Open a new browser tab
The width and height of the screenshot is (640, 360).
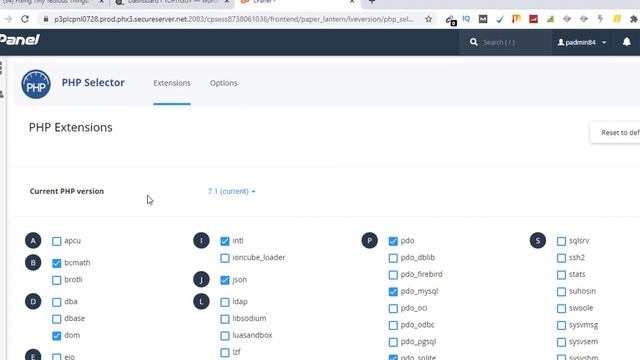coord(371,2)
